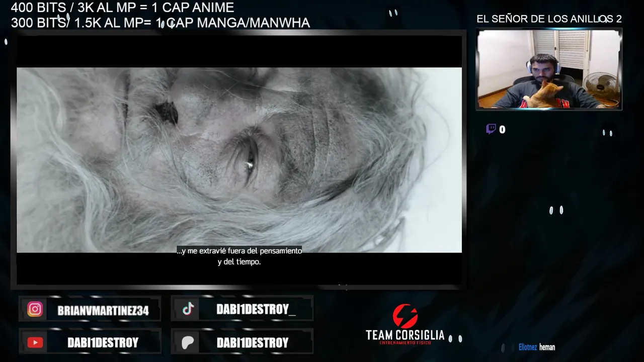The image size is (644, 362).
Task: Click the DABI1DESTROY YouTube handle
Action: click(103, 343)
